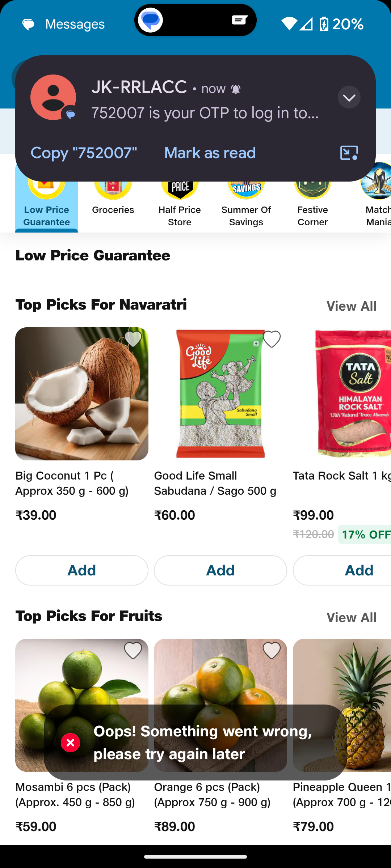Favorite the Big Coconut with heart
This screenshot has width=391, height=868.
click(x=133, y=340)
